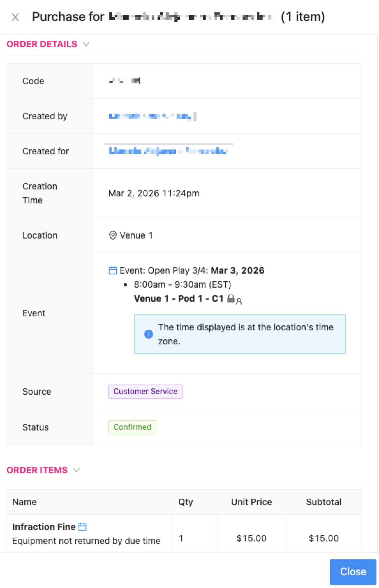This screenshot has width=379, height=588.
Task: Collapse the ORDER DETAILS section chevron
Action: pos(86,44)
